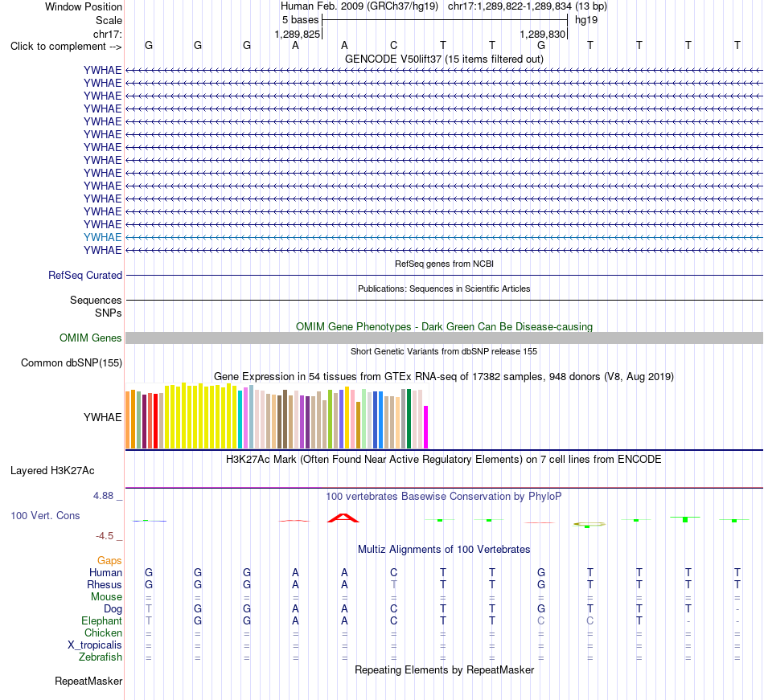
Task: Click the yellow-outlined PhyloP conservation mark
Action: pyautogui.click(x=589, y=524)
